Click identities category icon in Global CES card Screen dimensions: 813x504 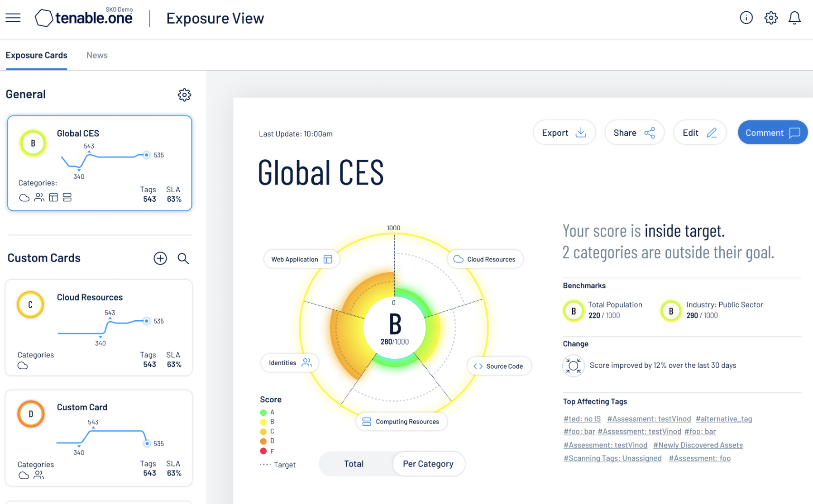coord(39,197)
